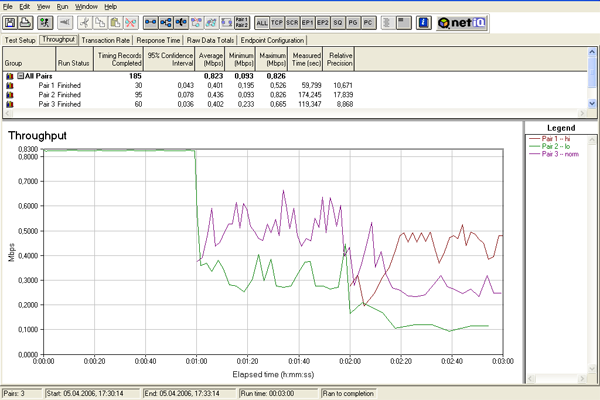This screenshot has width=600, height=400.
Task: Click the Cut scissors icon
Action: tap(85, 23)
